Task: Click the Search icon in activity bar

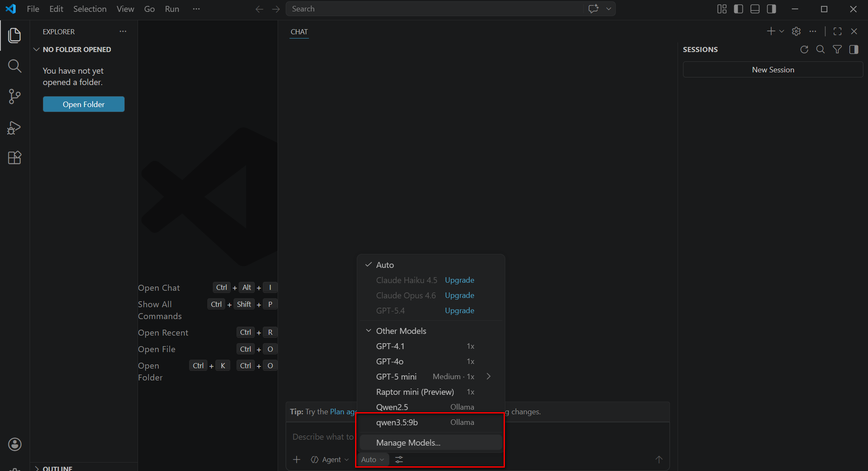Action: pyautogui.click(x=14, y=66)
